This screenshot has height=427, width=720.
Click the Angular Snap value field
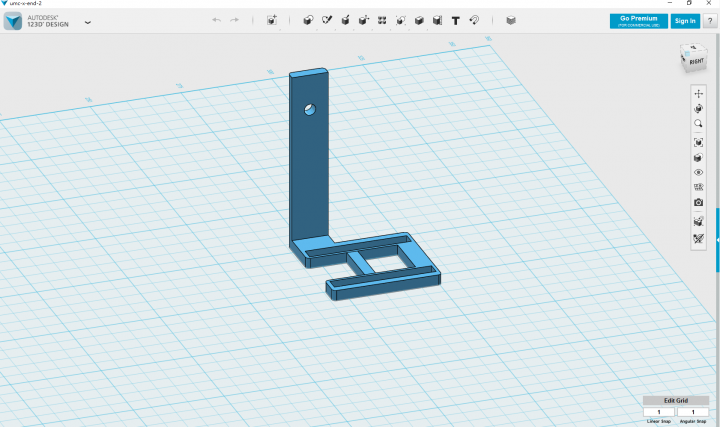(693, 412)
